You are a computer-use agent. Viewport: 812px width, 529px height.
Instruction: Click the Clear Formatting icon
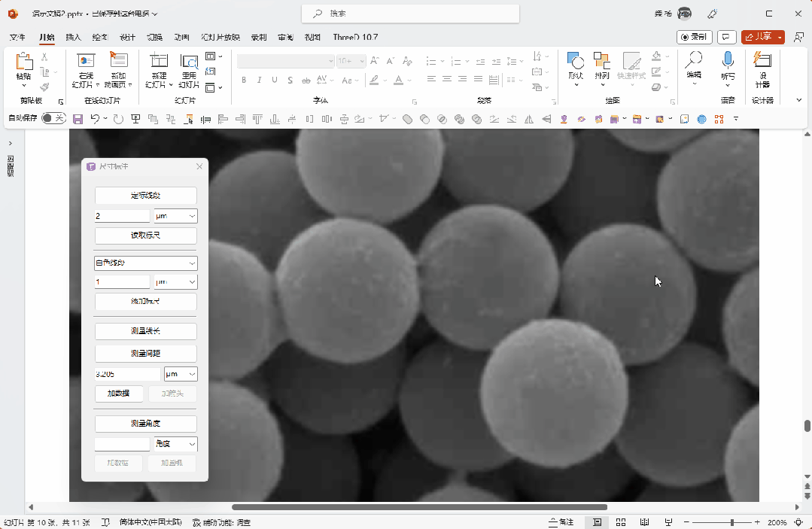pos(408,61)
